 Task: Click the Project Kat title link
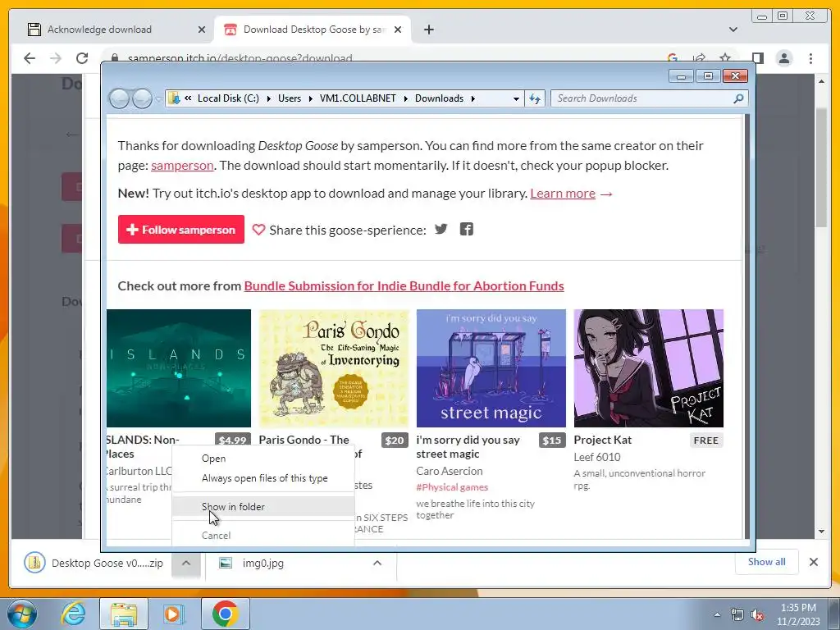click(x=603, y=440)
